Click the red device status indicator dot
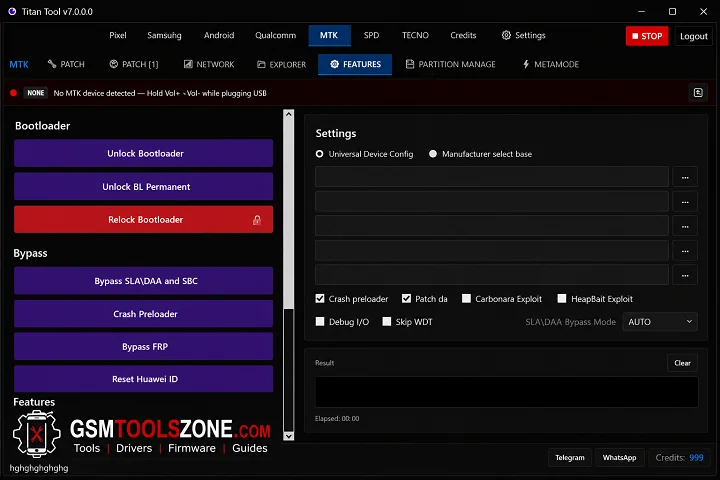The height and width of the screenshot is (480, 720). coord(13,93)
